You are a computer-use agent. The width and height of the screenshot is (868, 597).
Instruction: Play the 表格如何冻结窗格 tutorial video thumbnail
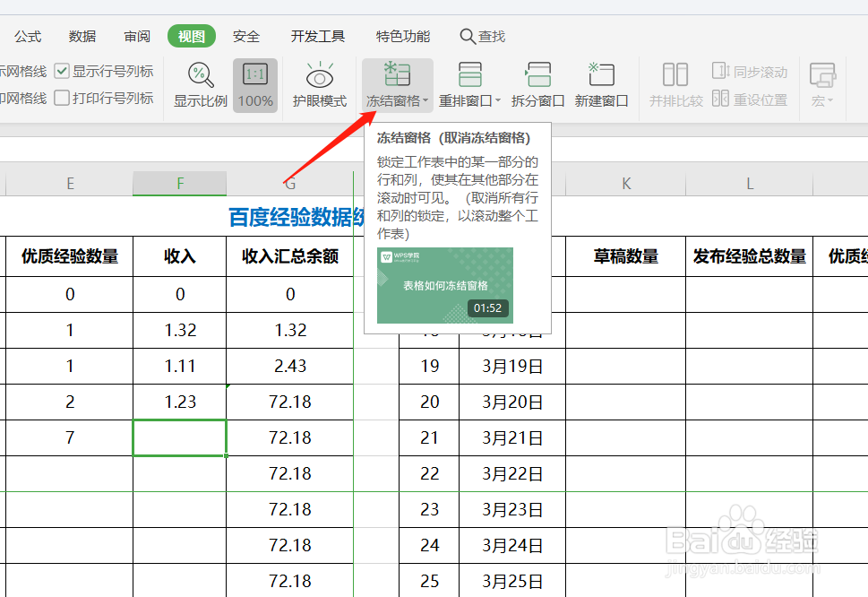[x=445, y=284]
